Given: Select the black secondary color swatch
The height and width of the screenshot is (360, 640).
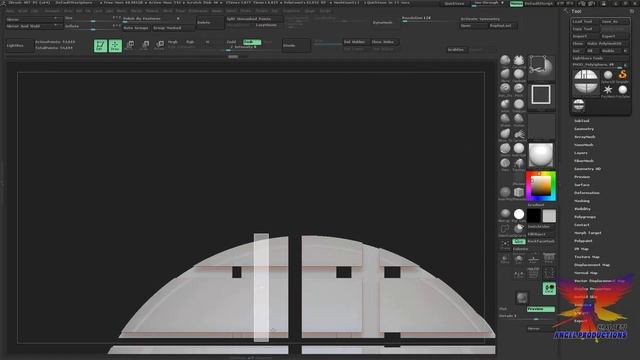Looking at the screenshot, I should tap(533, 216).
